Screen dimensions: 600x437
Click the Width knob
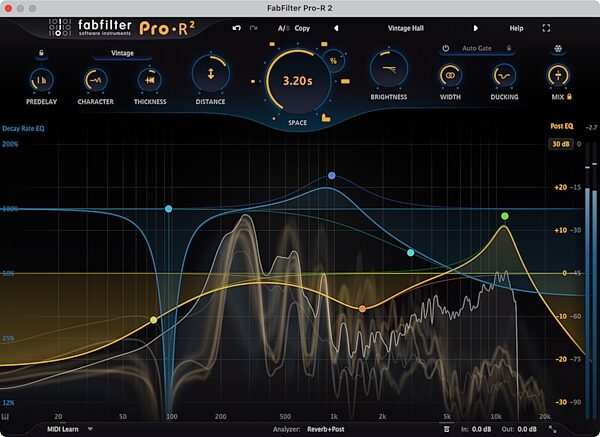[450, 76]
